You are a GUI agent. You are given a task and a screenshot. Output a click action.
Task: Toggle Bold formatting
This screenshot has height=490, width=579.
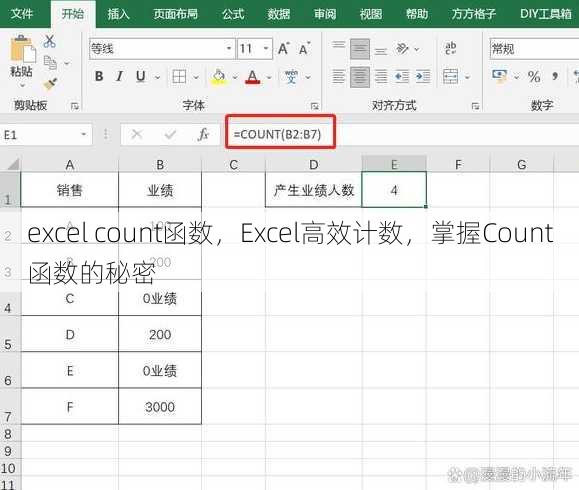tap(99, 76)
